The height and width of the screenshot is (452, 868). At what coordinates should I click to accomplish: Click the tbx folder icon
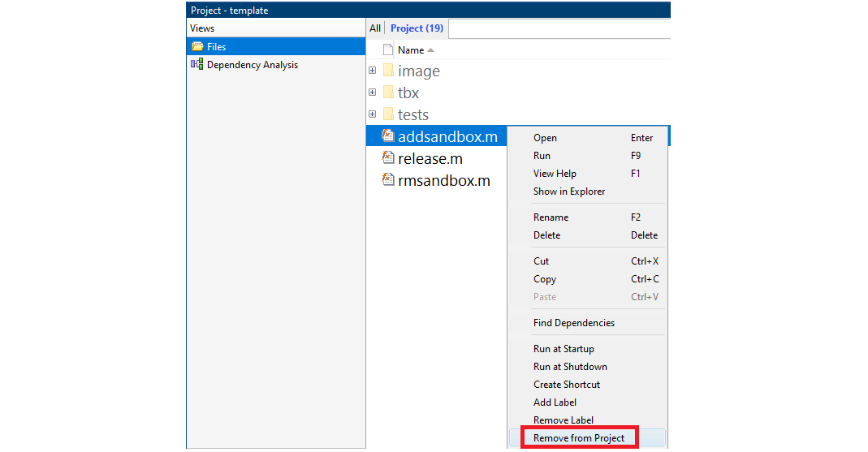coord(388,93)
